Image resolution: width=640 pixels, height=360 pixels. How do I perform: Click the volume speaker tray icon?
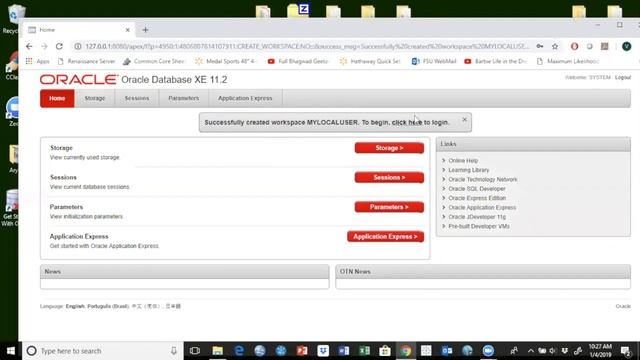pyautogui.click(x=553, y=351)
